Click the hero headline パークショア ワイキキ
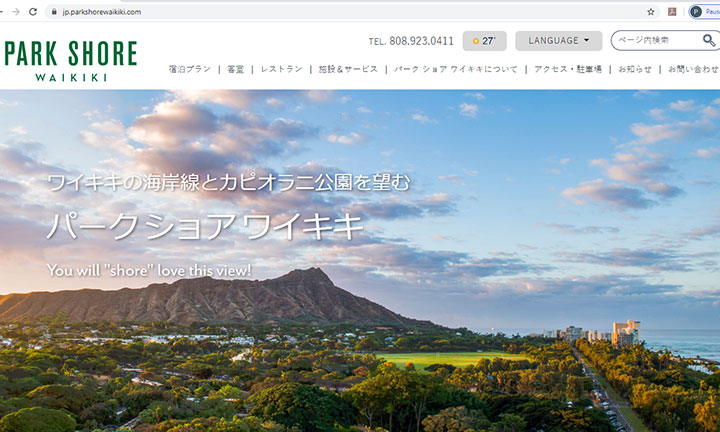 [205, 226]
